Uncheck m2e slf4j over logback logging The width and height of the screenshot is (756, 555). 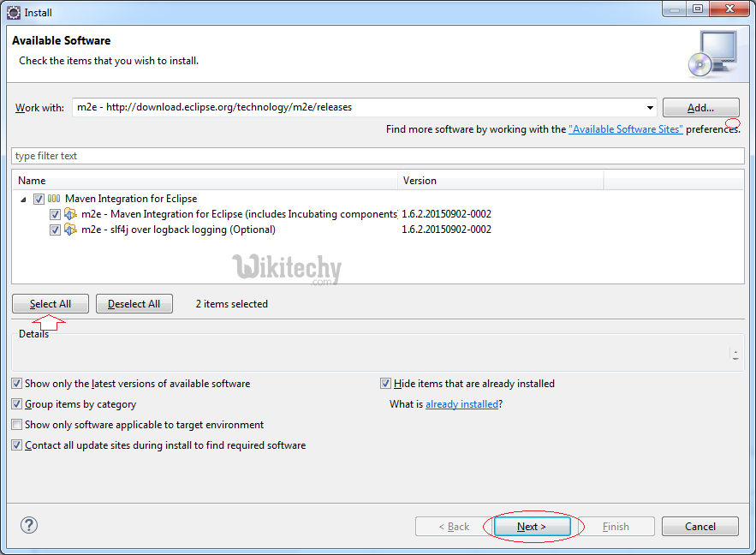[56, 230]
